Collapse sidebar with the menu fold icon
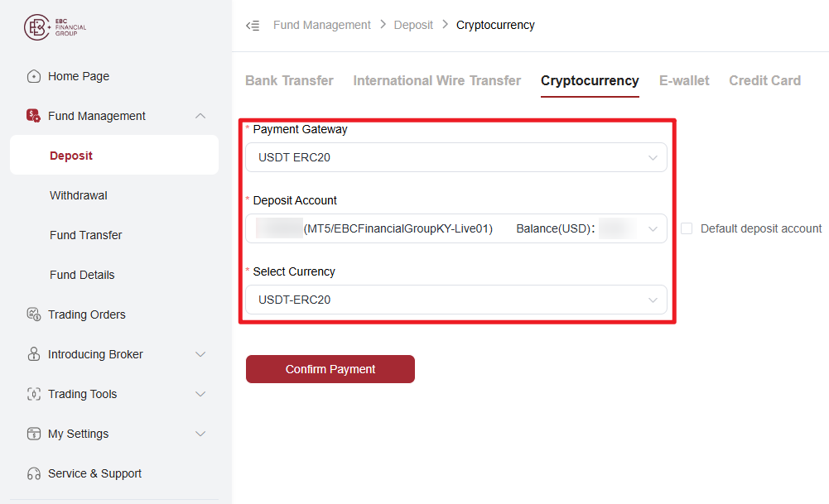Image resolution: width=829 pixels, height=504 pixels. [x=253, y=26]
